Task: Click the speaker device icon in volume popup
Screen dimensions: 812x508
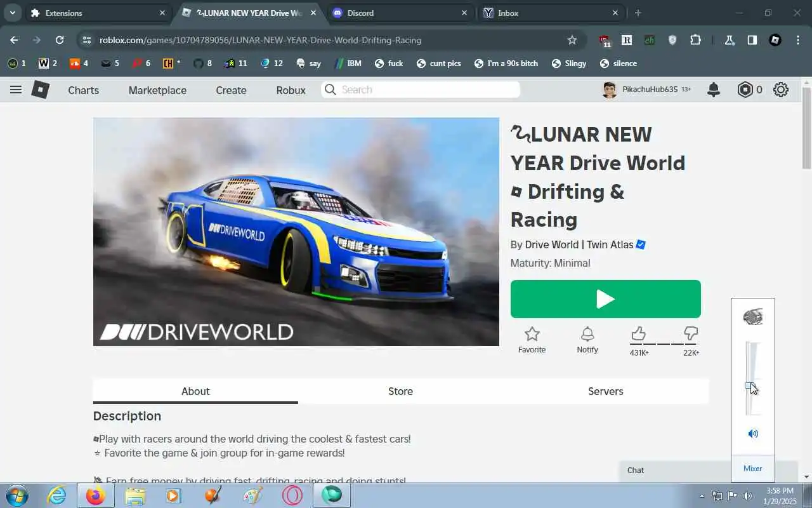Action: (x=753, y=316)
